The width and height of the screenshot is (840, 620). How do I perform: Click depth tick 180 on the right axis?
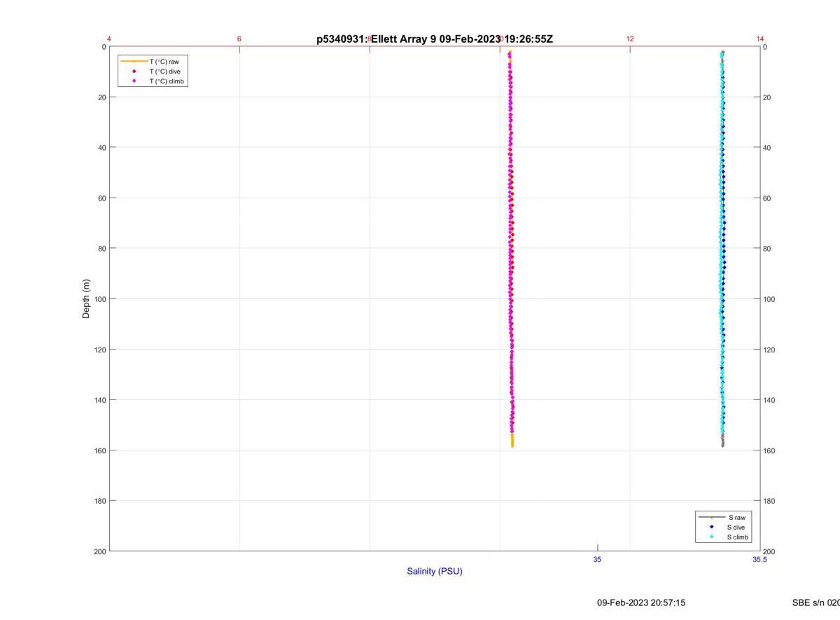769,501
